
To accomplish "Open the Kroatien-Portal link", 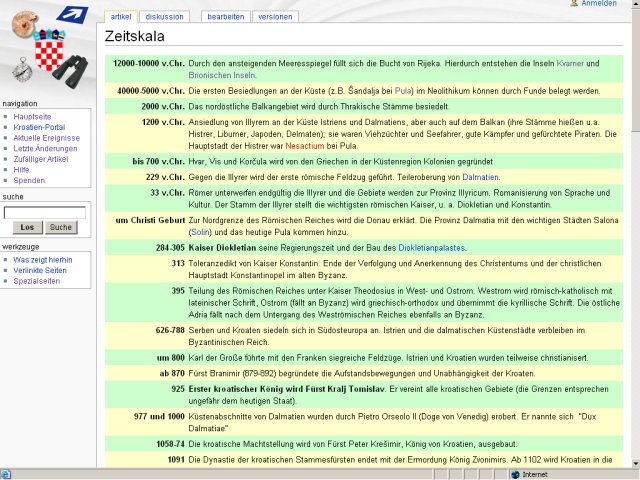I will coord(39,127).
